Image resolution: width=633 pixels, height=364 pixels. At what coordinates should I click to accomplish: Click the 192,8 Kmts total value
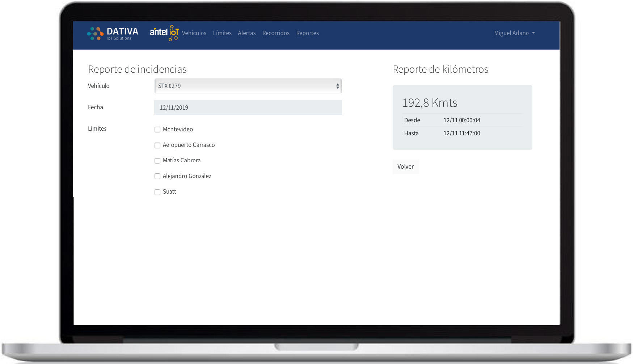coord(430,103)
